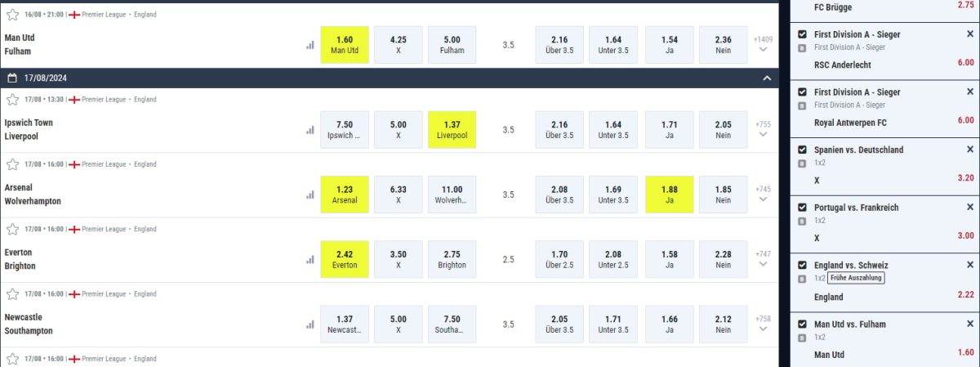Open statistics bars for Newcastle vs Southampton
Image resolution: width=980 pixels, height=367 pixels.
[310, 324]
